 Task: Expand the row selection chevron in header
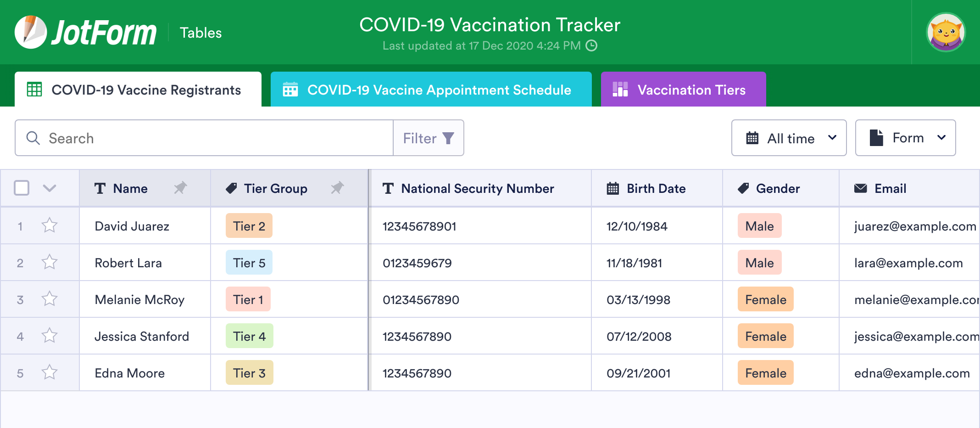tap(50, 188)
